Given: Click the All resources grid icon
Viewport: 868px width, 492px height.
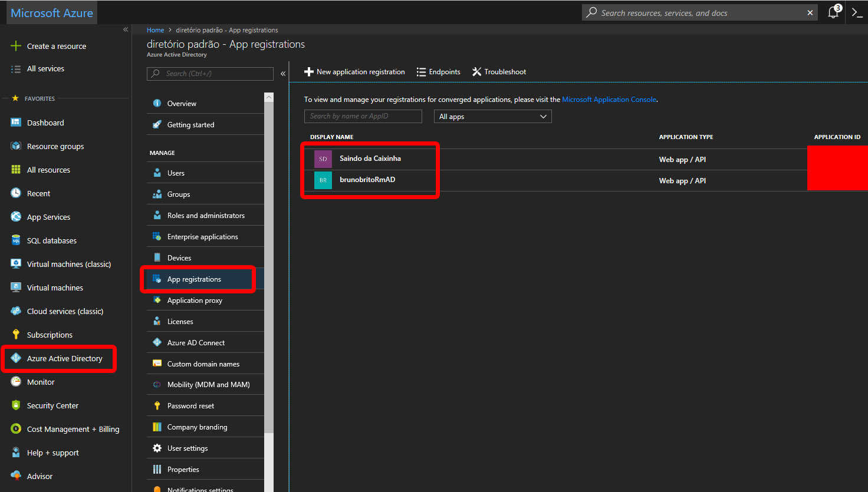Looking at the screenshot, I should [16, 170].
